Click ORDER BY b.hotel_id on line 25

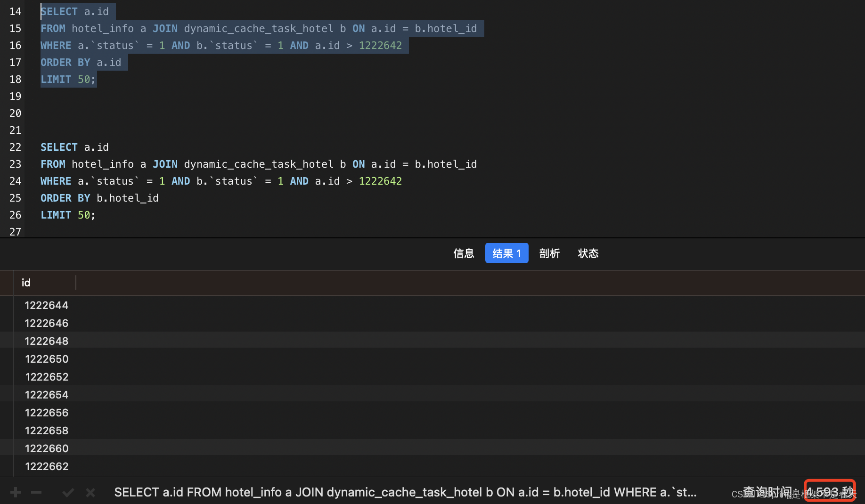click(99, 198)
